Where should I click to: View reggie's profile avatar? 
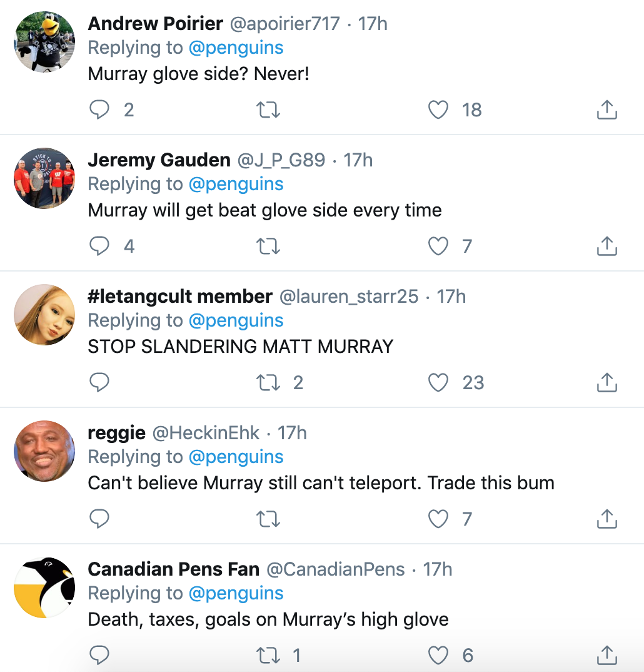[44, 451]
